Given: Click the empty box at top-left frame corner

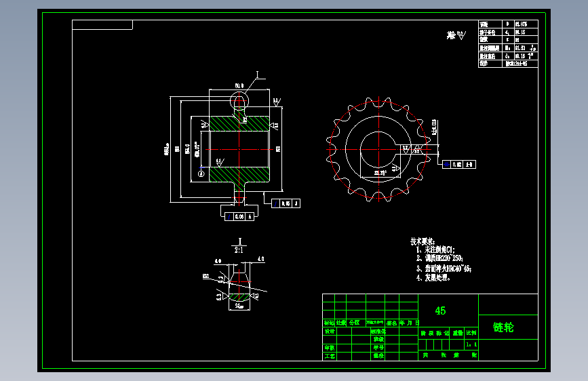Looking at the screenshot, I should pos(102,25).
